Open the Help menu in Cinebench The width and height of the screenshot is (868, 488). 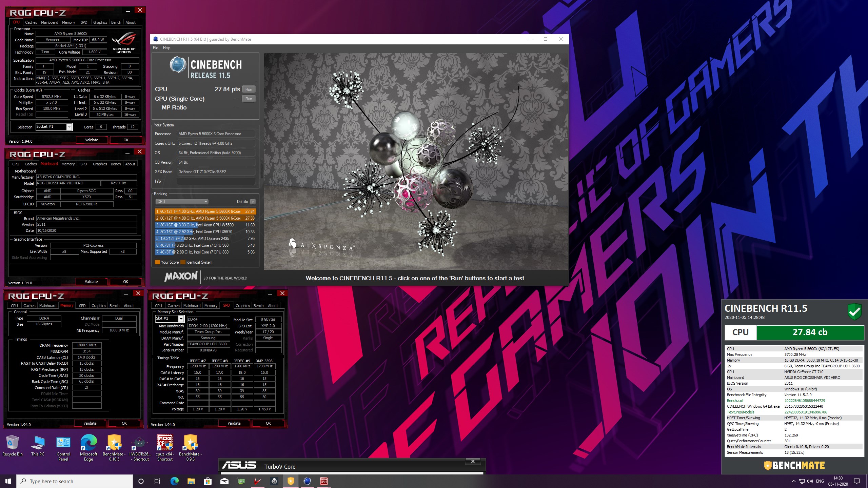pos(166,48)
